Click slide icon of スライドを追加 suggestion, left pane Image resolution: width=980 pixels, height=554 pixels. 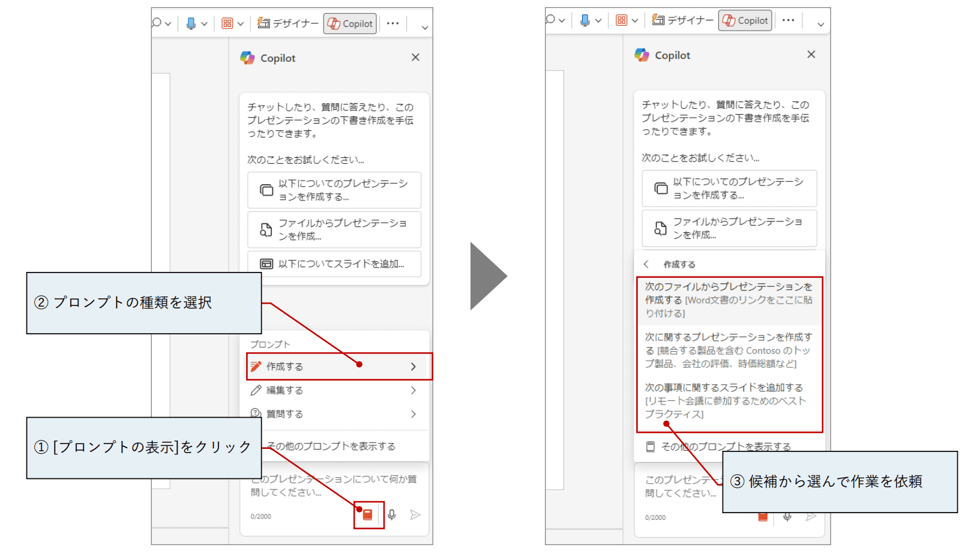(x=266, y=263)
